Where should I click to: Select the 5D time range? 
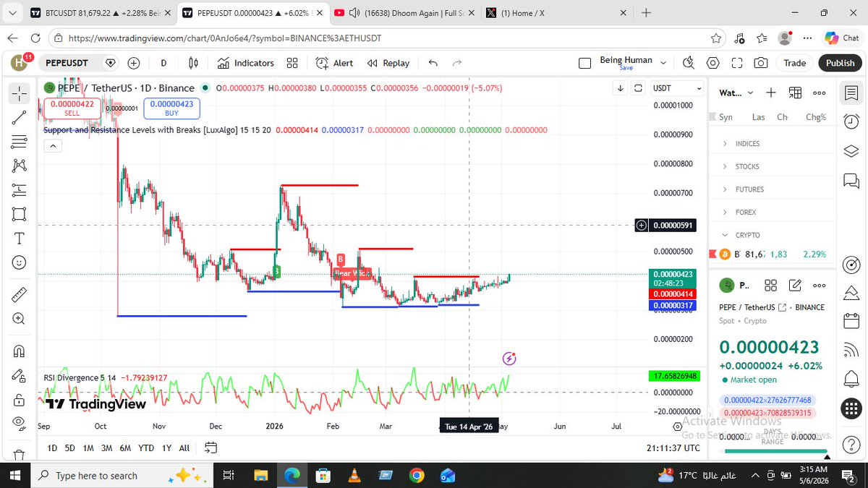70,448
